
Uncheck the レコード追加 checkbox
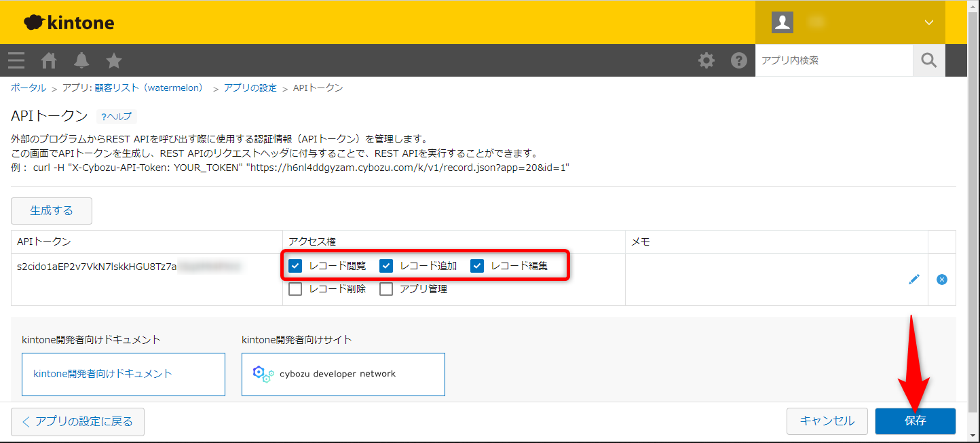[386, 266]
